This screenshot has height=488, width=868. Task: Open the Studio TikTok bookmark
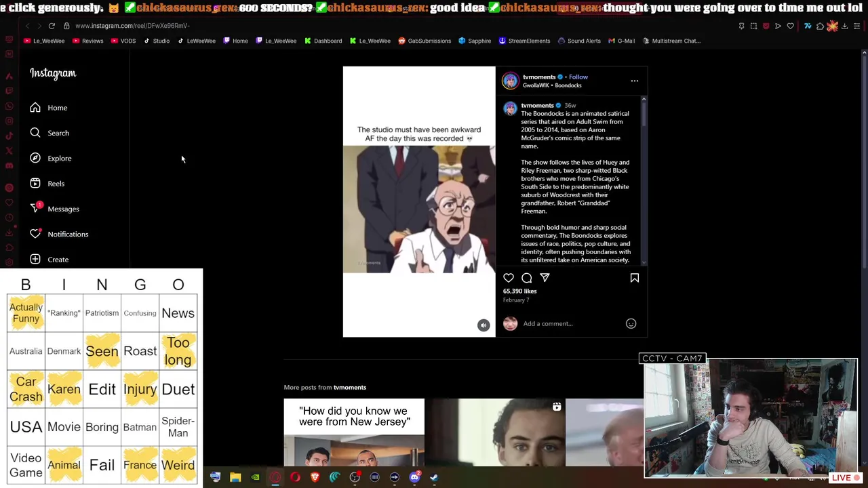click(x=156, y=41)
